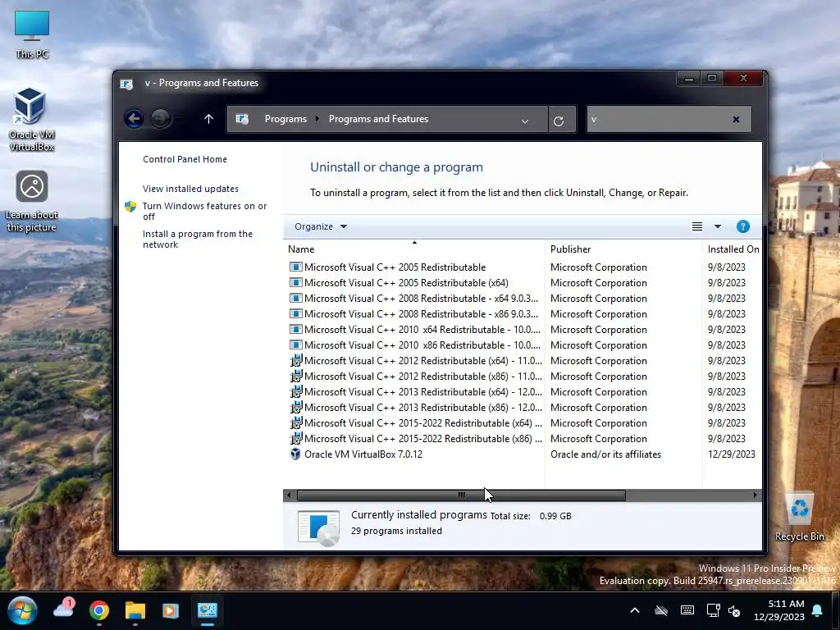840x630 pixels.
Task: Click the Visual C++ 2012 (x64) installer icon
Action: coord(295,361)
